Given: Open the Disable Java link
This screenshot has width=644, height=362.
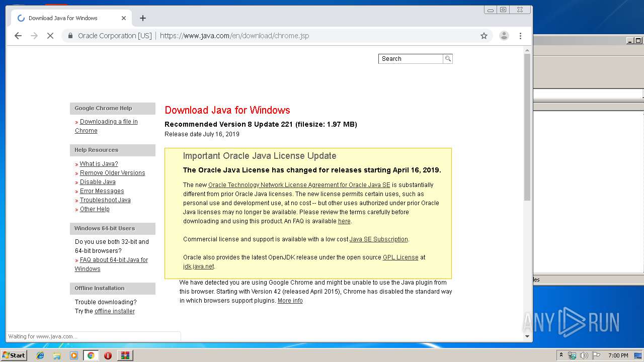Looking at the screenshot, I should point(98,182).
